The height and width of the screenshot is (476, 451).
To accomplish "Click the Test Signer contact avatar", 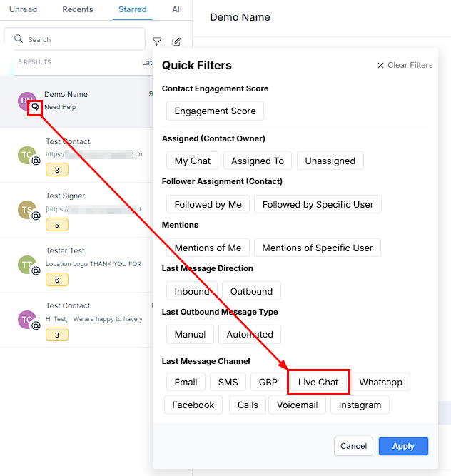I will tap(27, 209).
